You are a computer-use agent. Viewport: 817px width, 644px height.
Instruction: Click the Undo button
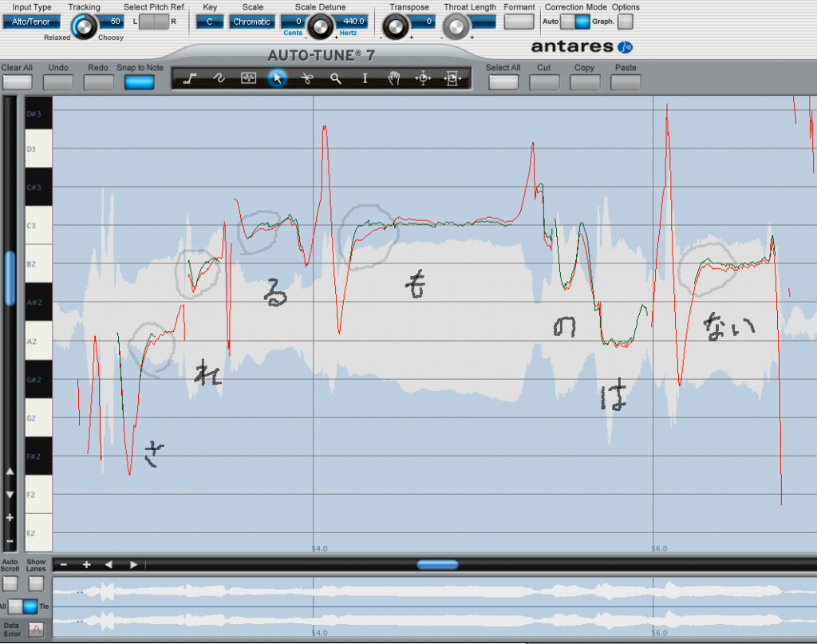click(x=57, y=82)
